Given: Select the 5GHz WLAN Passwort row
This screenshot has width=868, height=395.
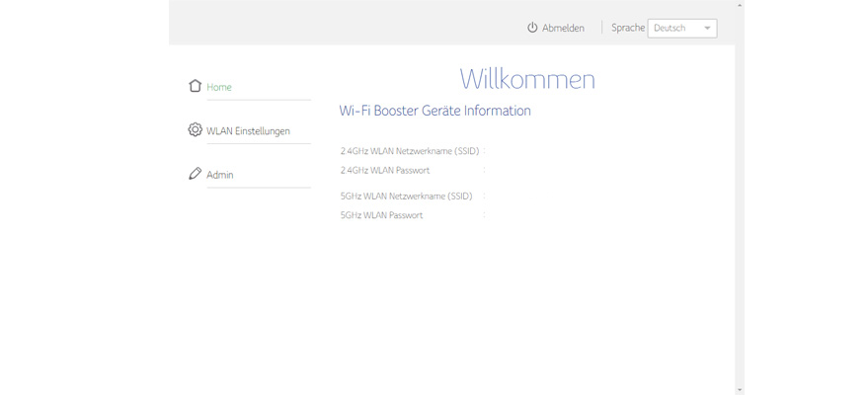Looking at the screenshot, I should [x=381, y=214].
